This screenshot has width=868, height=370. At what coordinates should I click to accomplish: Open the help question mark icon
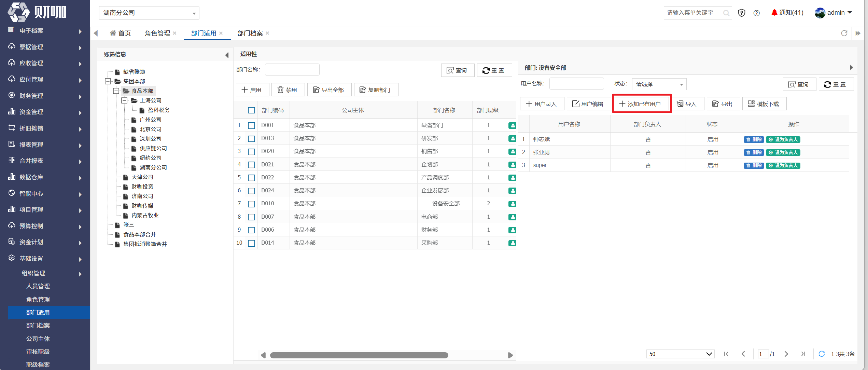tap(757, 13)
